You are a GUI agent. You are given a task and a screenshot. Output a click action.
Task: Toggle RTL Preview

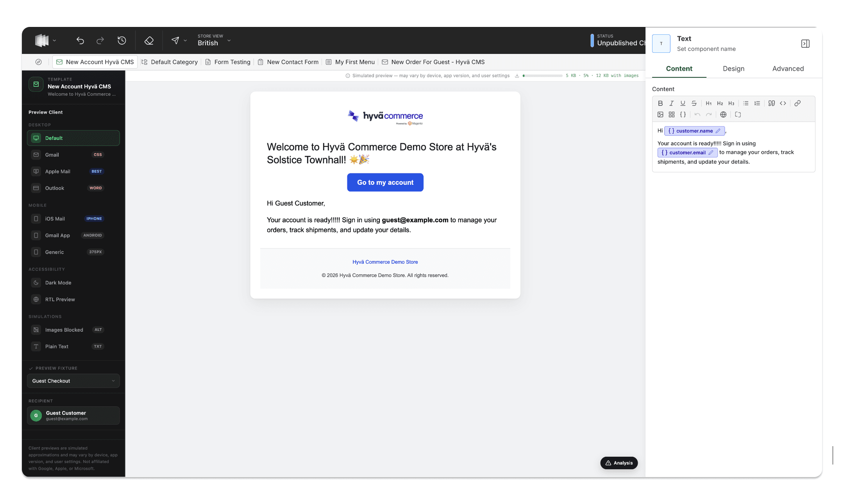tap(73, 299)
